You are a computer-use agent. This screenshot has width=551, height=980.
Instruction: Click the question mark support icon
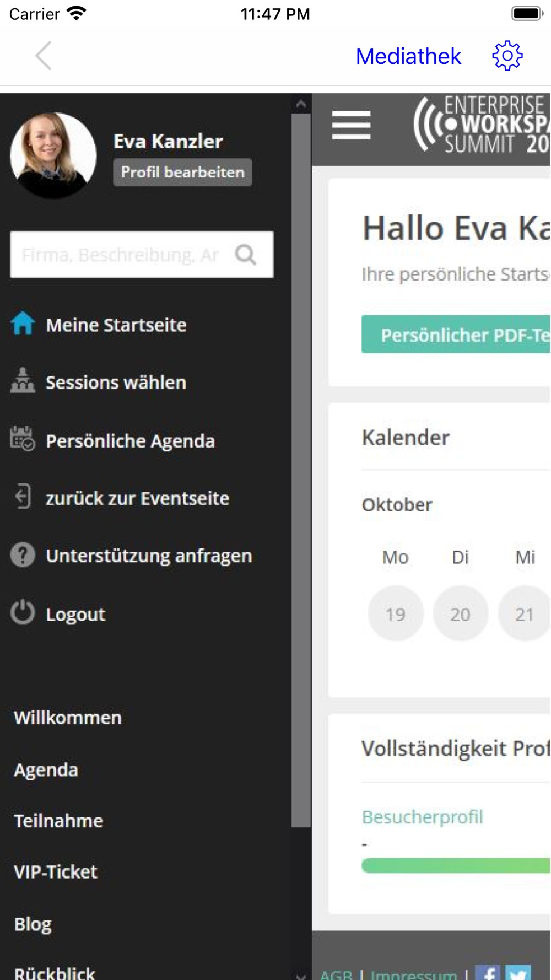tap(23, 555)
